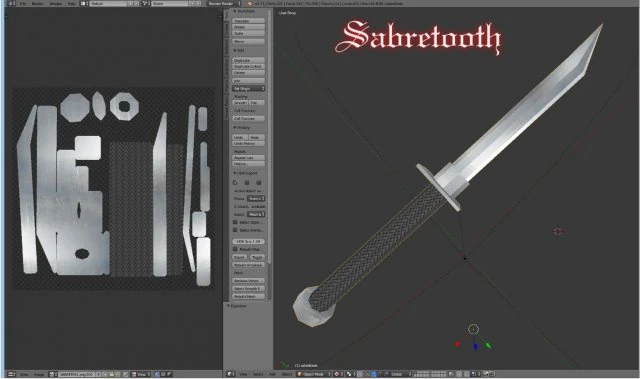Image resolution: width=640 pixels, height=379 pixels.
Task: Click the Scene name field
Action: (x=170, y=4)
